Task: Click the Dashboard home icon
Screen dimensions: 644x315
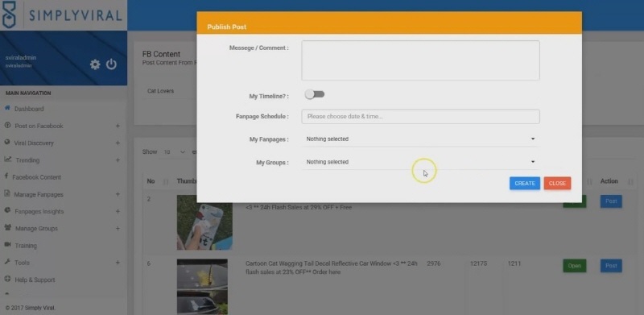Action: click(7, 108)
